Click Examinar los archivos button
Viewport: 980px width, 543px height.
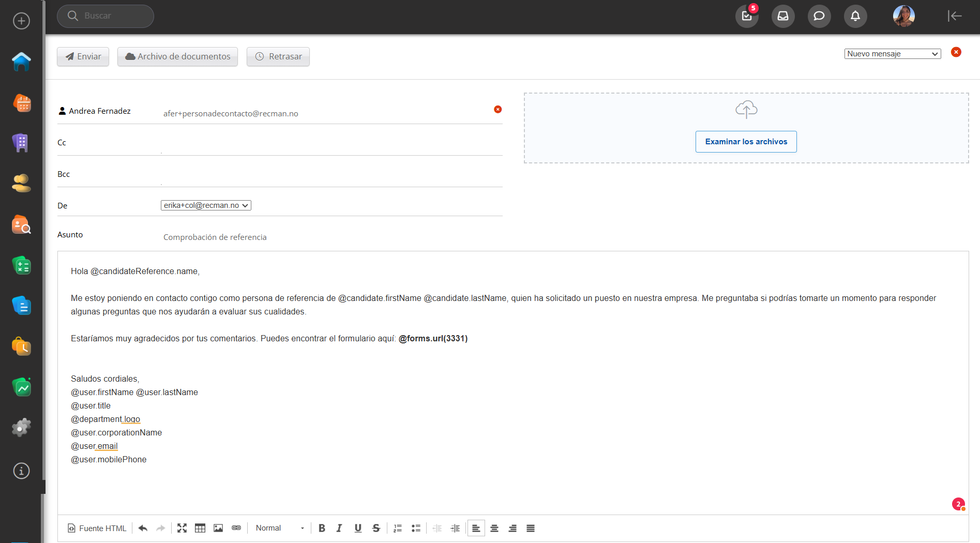(746, 142)
